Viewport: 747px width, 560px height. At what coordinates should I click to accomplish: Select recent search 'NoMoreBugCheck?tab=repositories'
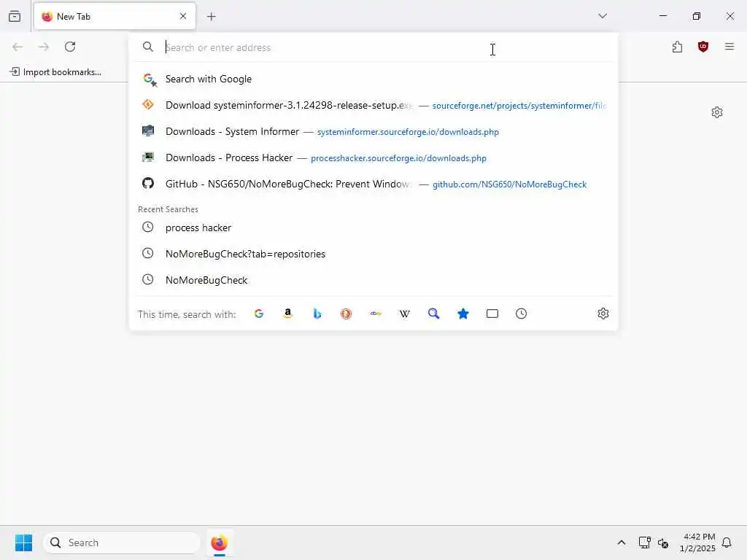tap(373, 254)
